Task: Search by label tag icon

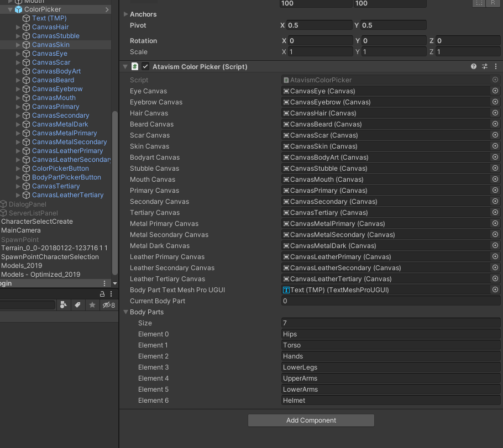Action: pyautogui.click(x=78, y=305)
